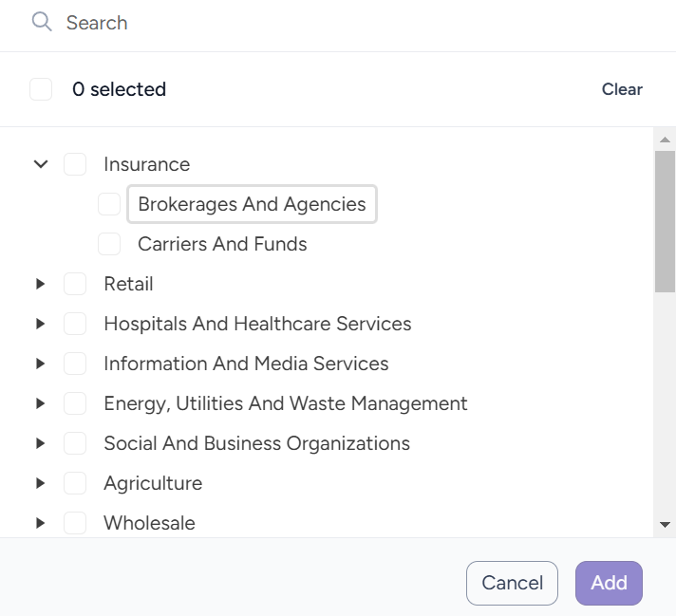Check the Insurance checkbox

(x=75, y=164)
